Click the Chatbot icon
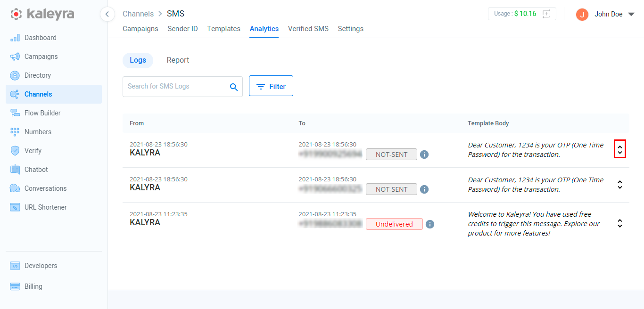644x309 pixels. coord(15,170)
